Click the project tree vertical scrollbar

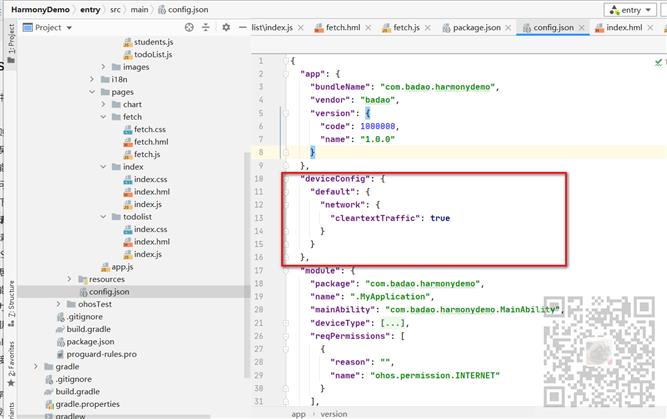click(x=247, y=265)
